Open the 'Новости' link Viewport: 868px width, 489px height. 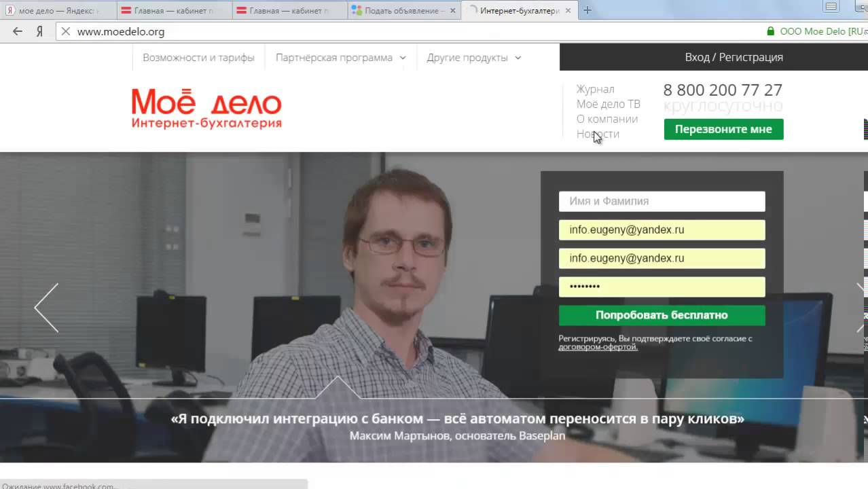598,134
